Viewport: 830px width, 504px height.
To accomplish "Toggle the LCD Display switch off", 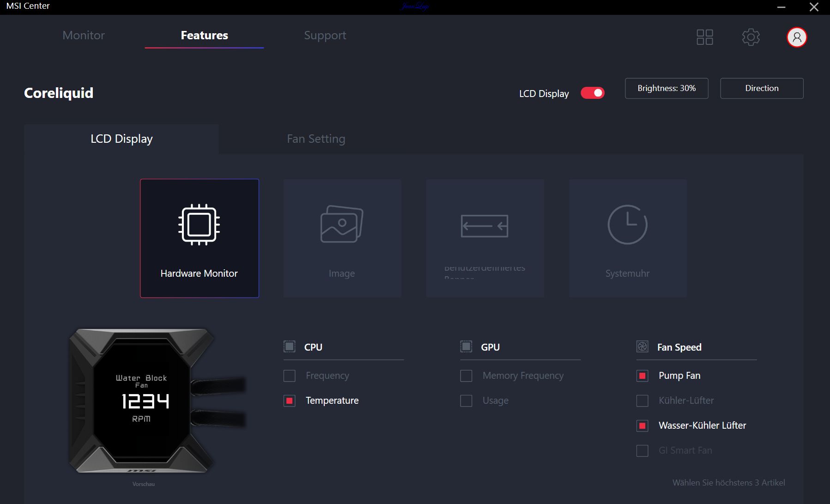I will (x=593, y=93).
